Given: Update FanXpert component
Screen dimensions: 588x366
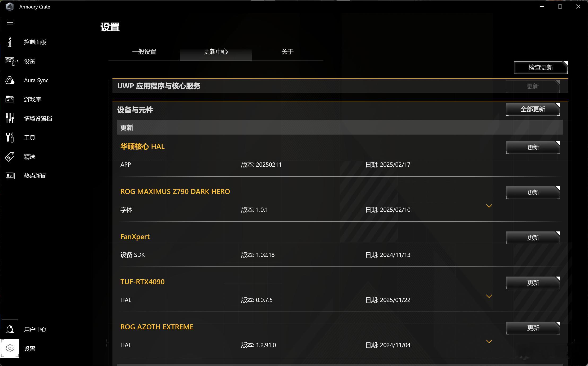Looking at the screenshot, I should coord(533,238).
